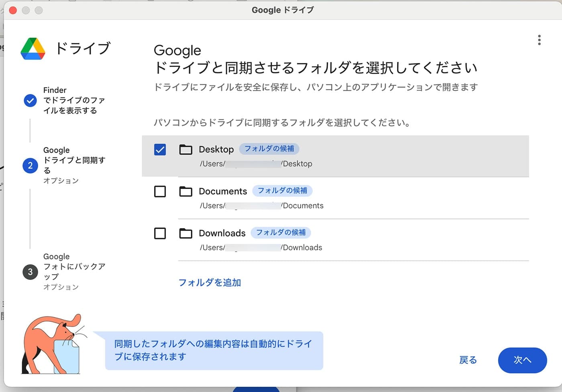The height and width of the screenshot is (392, 562).
Task: Click the blue tip bubble about synced folders
Action: pyautogui.click(x=214, y=350)
